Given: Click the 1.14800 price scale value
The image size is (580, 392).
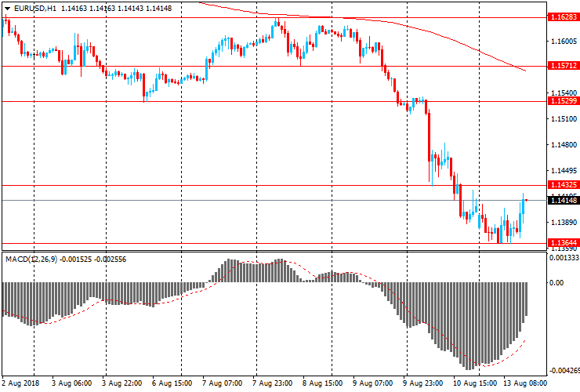Looking at the screenshot, I should point(564,145).
